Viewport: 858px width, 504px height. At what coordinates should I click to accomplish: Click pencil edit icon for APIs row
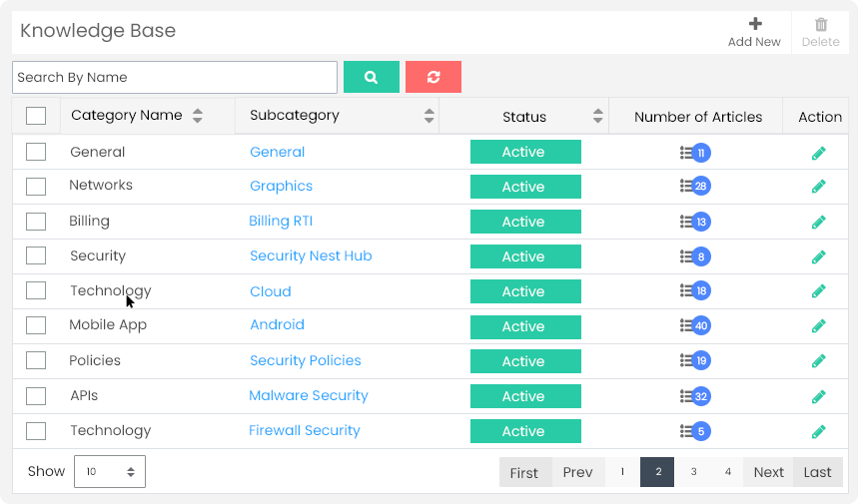819,396
